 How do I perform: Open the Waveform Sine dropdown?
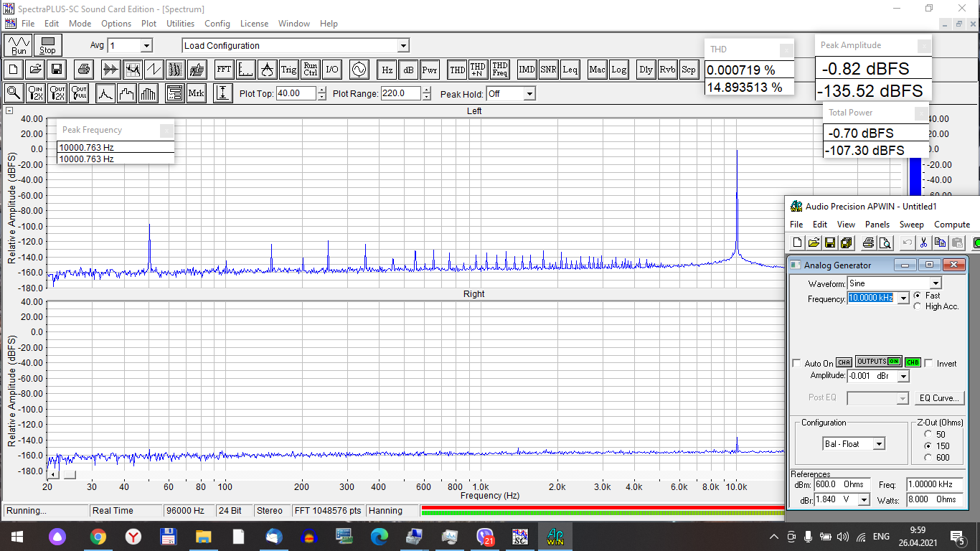[935, 283]
